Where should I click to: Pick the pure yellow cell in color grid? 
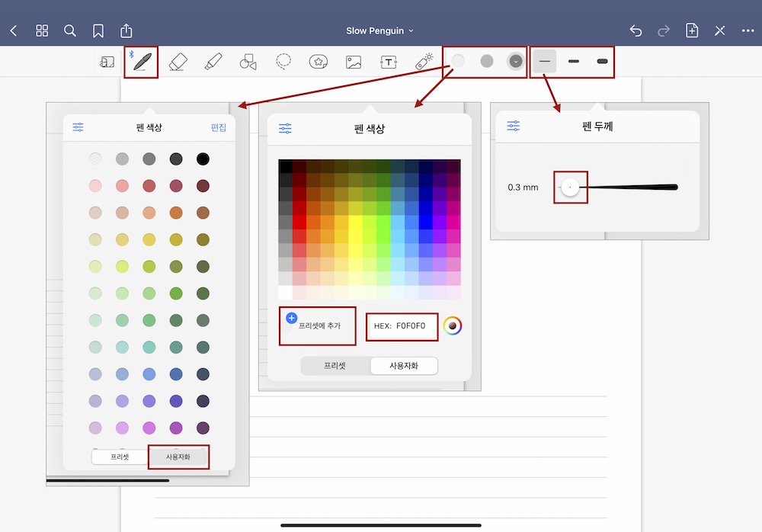355,223
